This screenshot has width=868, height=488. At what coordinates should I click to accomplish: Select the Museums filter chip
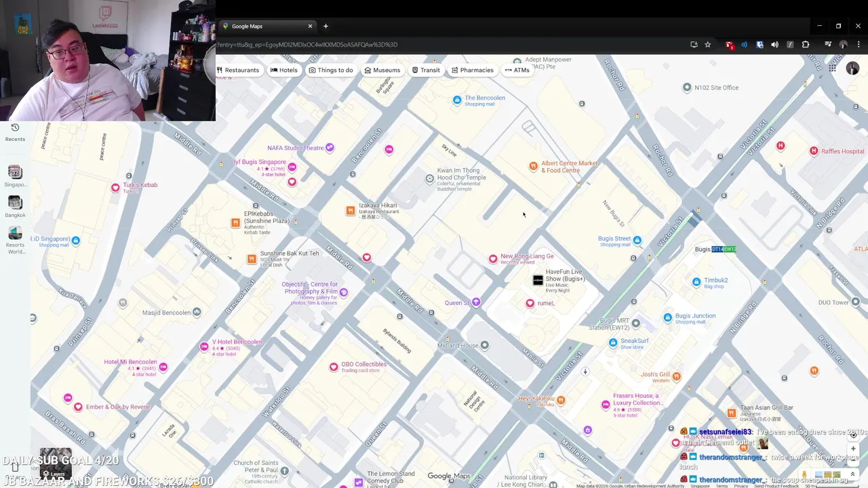tap(382, 70)
